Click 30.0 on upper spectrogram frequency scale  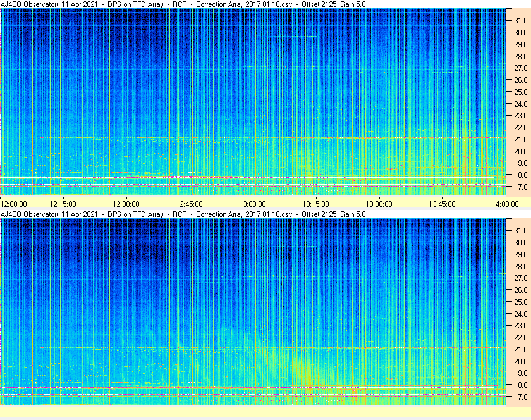tap(521, 32)
